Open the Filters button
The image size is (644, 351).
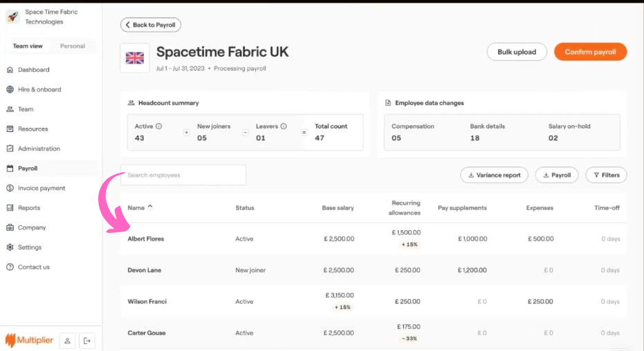click(606, 175)
